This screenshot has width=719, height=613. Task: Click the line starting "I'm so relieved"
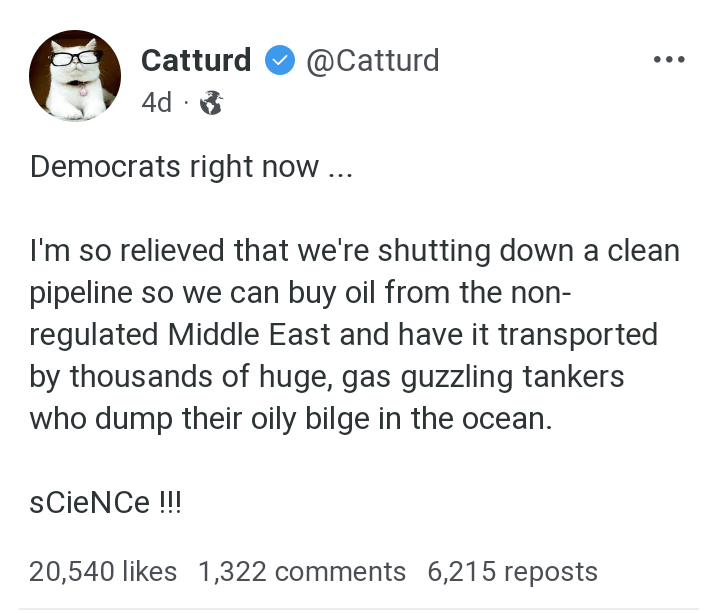point(354,250)
